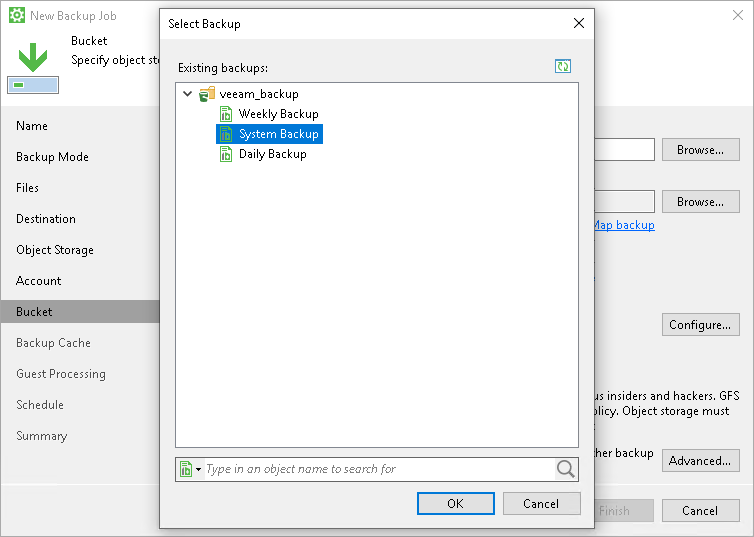Cancel the Select Backup dialog
The width and height of the screenshot is (754, 537).
(x=541, y=503)
